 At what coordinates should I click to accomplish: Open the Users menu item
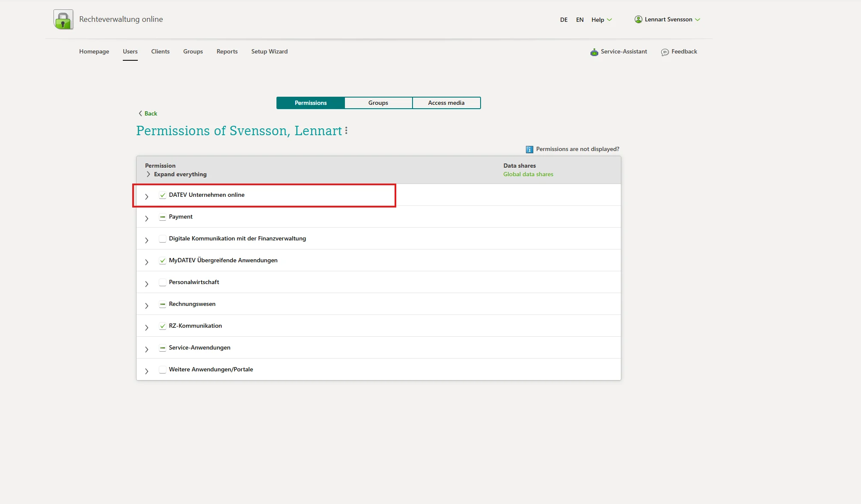coord(130,51)
